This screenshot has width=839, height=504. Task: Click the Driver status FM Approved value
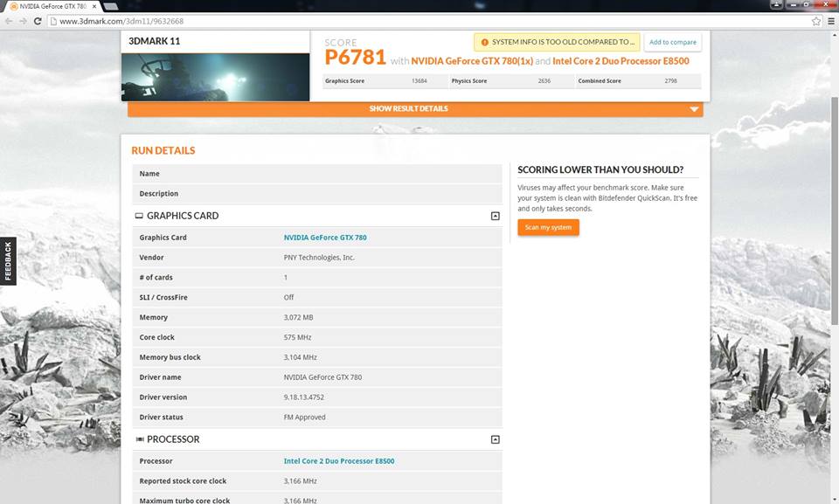304,418
